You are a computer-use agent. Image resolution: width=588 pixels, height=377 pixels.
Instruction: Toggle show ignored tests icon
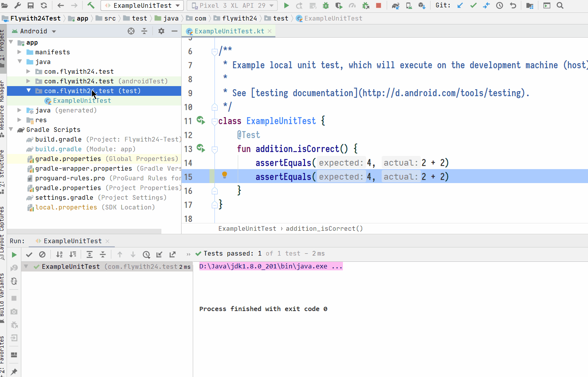click(42, 254)
